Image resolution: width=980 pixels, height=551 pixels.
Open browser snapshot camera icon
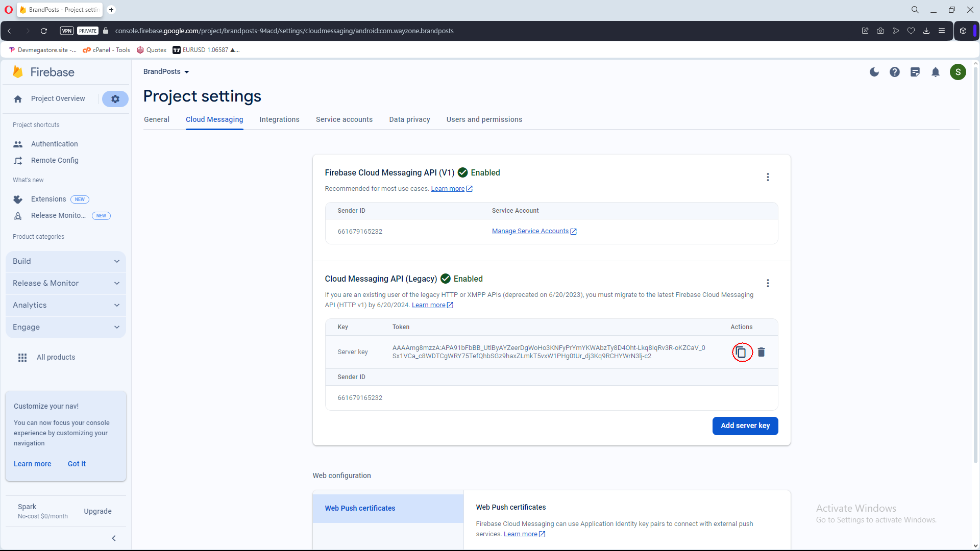click(x=880, y=31)
